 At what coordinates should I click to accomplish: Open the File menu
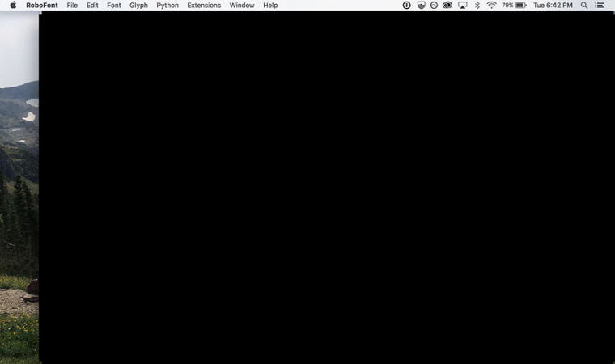(x=72, y=5)
